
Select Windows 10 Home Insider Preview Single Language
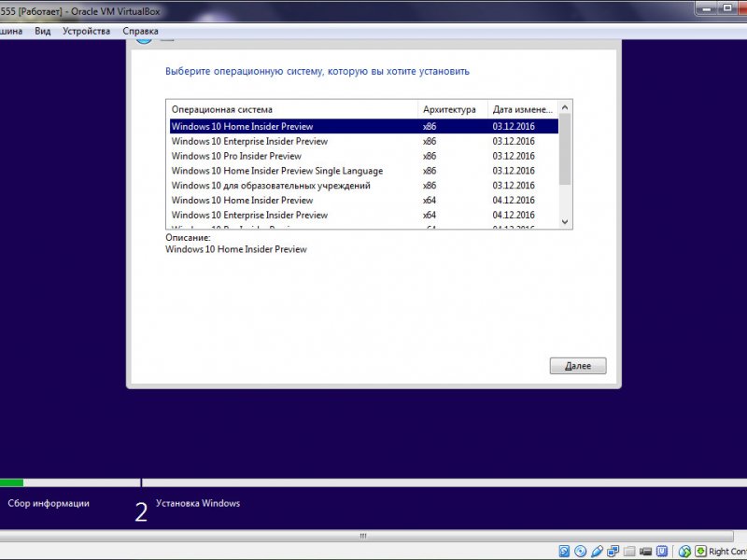[364, 171]
